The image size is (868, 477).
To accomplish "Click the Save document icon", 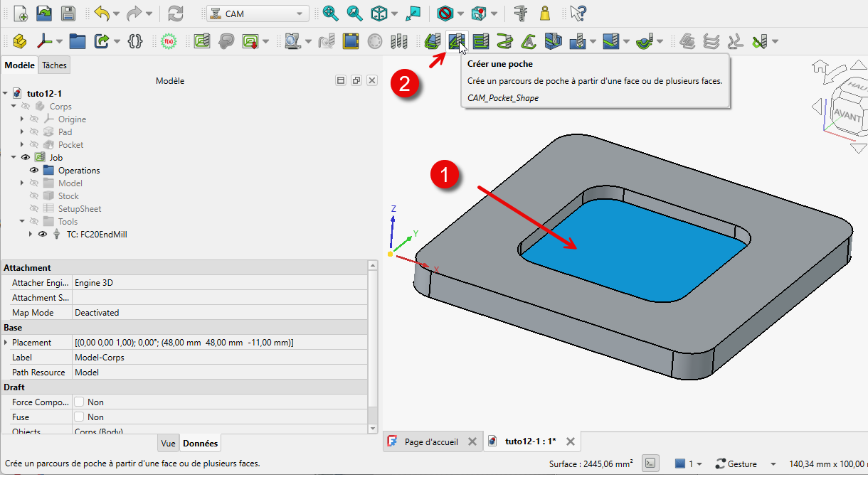I will pyautogui.click(x=68, y=13).
